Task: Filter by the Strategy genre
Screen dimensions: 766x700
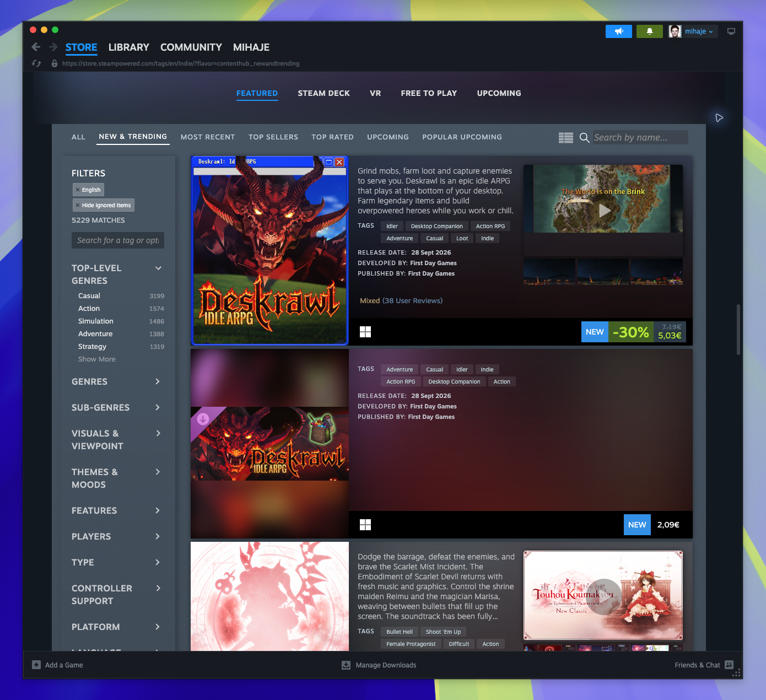Action: [92, 347]
